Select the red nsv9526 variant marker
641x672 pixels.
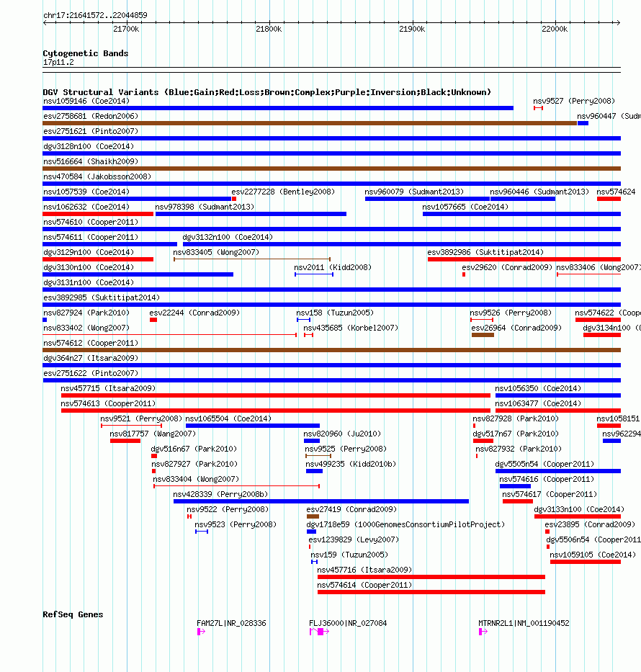point(482,320)
